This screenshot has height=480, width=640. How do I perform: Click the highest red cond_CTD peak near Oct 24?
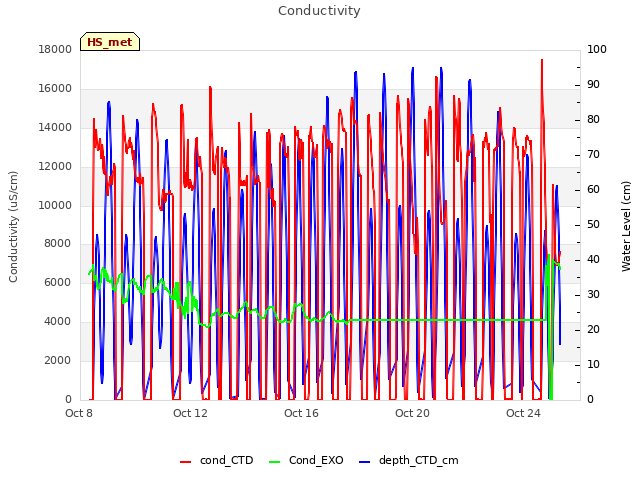(542, 60)
